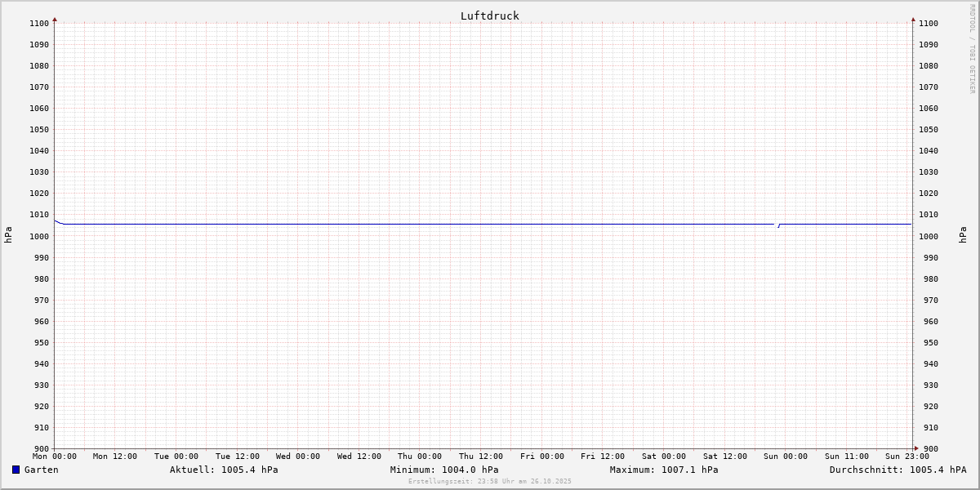Click the dip in the pressure line

pos(777,226)
